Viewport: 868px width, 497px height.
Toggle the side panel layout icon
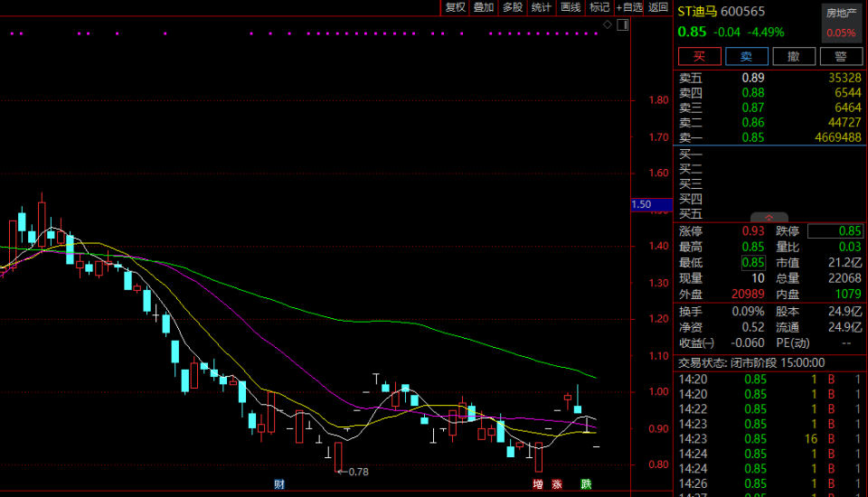coord(623,24)
